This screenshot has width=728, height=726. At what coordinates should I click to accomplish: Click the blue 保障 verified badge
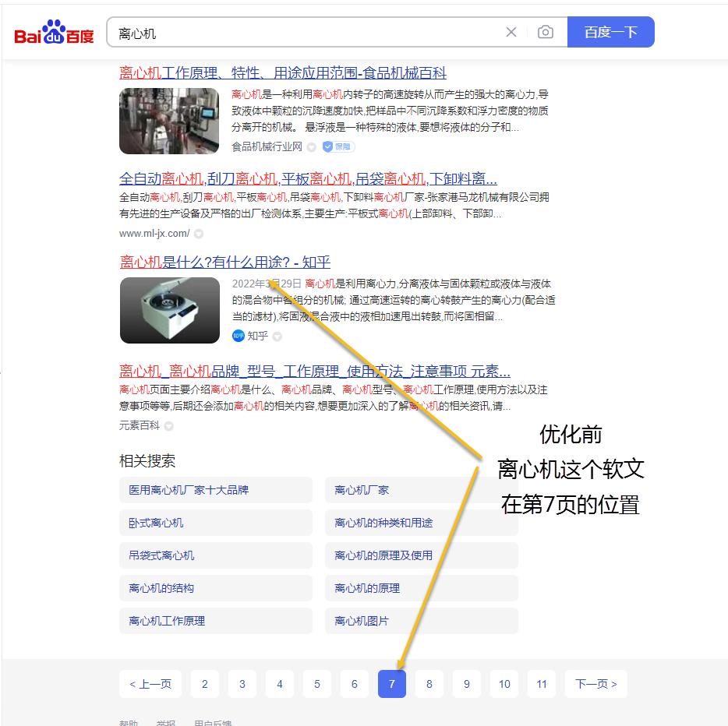[x=334, y=146]
